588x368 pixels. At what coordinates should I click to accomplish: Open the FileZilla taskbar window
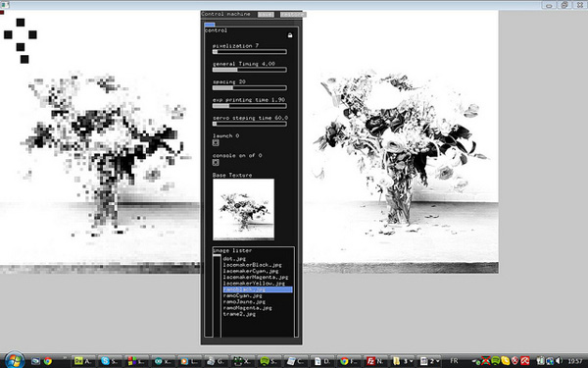[x=375, y=361]
